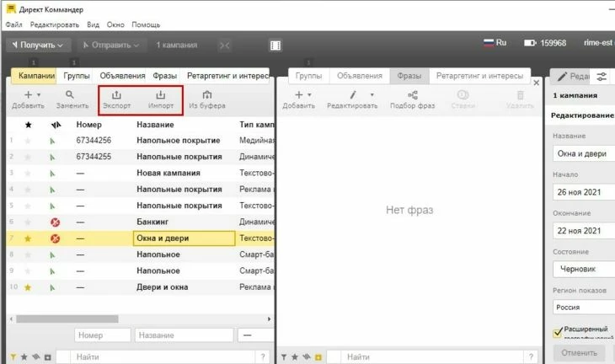Open the 'Файл' menu
The image size is (615, 364).
[13, 24]
